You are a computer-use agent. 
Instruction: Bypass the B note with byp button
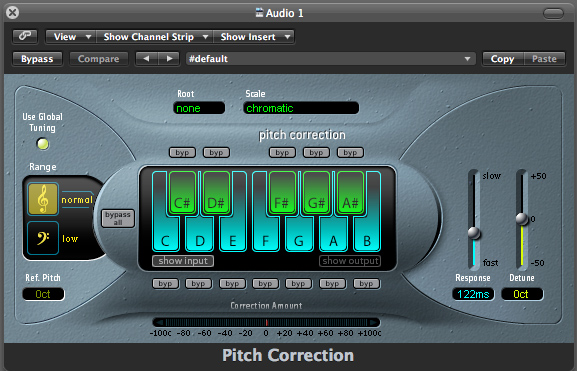coord(366,284)
